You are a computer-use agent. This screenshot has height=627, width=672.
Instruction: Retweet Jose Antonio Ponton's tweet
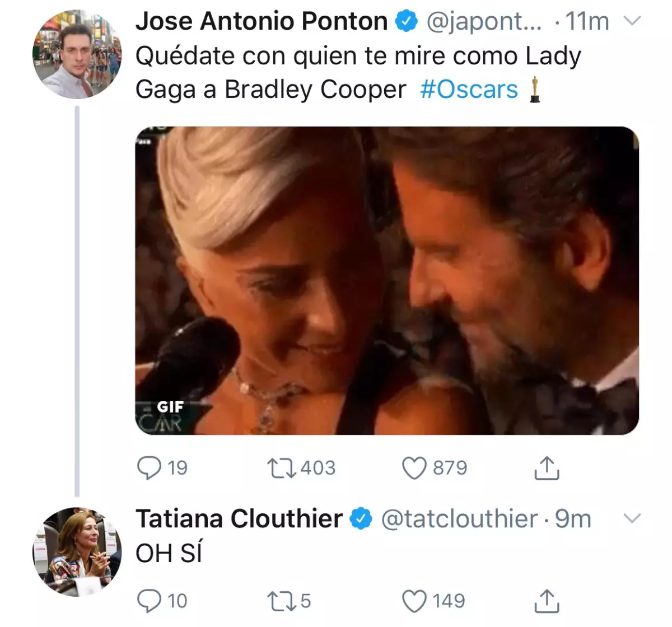coord(286,467)
